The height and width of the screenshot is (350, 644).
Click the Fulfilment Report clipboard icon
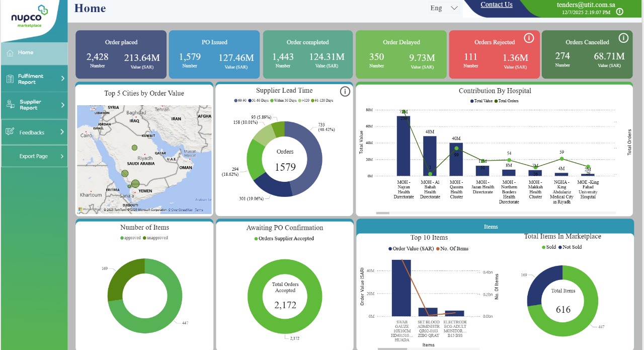coord(10,79)
